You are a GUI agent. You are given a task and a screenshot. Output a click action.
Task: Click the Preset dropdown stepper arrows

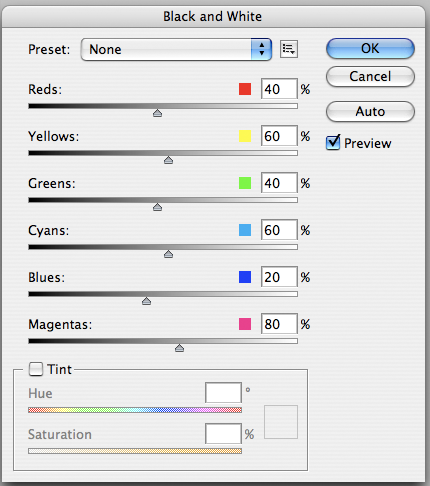point(262,49)
